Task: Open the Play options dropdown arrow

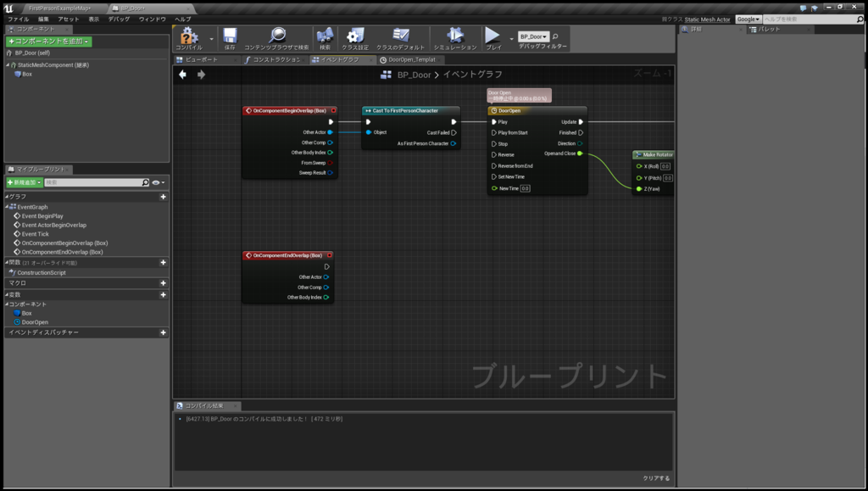Action: [511, 39]
